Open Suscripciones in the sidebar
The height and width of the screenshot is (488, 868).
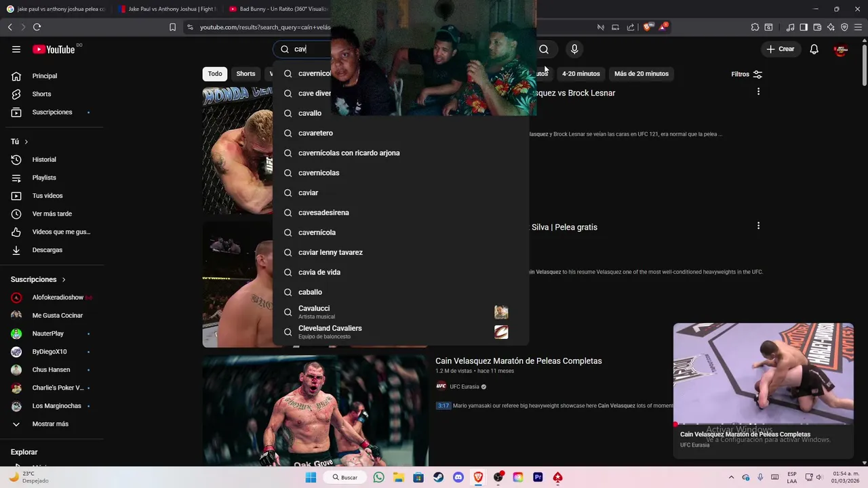(54, 112)
